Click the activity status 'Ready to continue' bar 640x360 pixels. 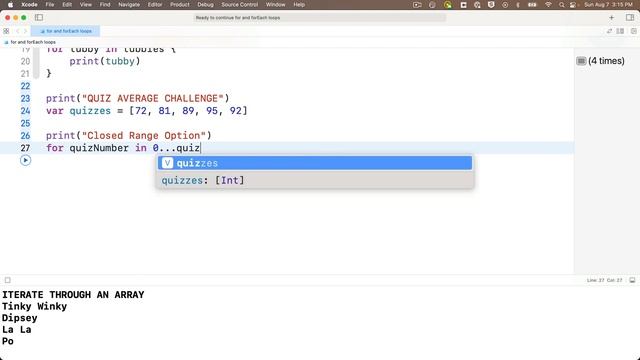320,18
